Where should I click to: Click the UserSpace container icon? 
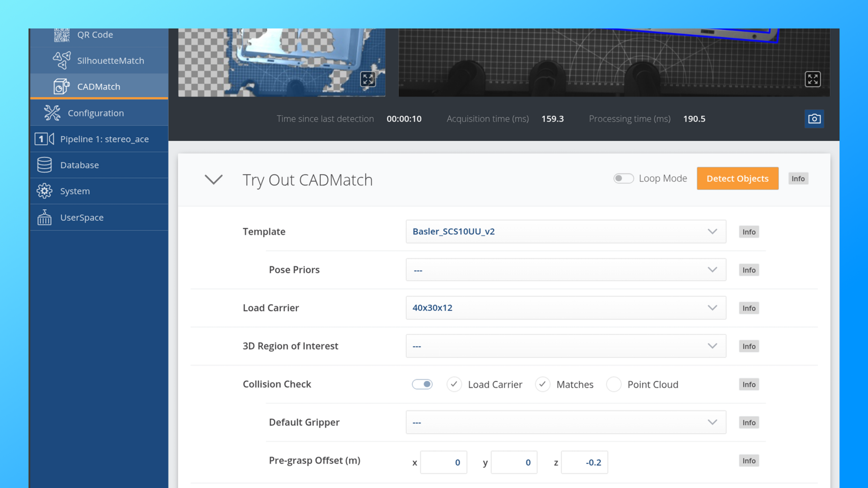click(x=44, y=217)
